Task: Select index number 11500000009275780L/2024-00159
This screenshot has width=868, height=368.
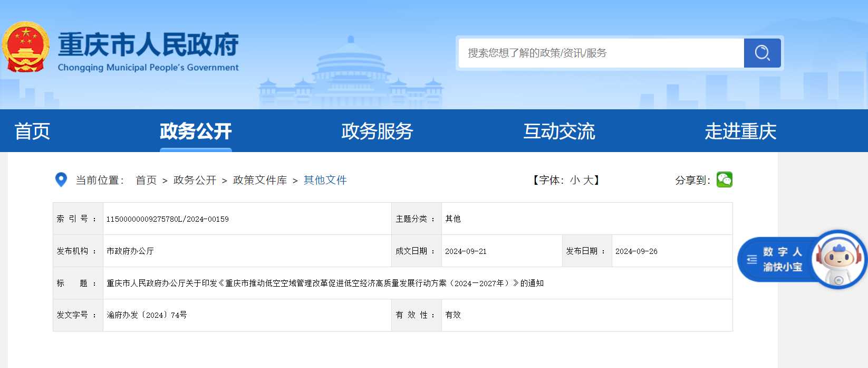Action: coord(168,219)
